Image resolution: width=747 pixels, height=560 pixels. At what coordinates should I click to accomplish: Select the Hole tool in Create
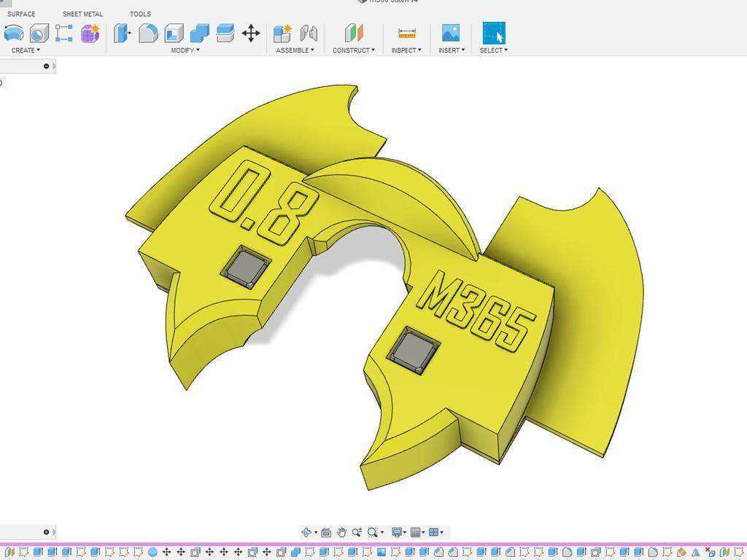39,34
